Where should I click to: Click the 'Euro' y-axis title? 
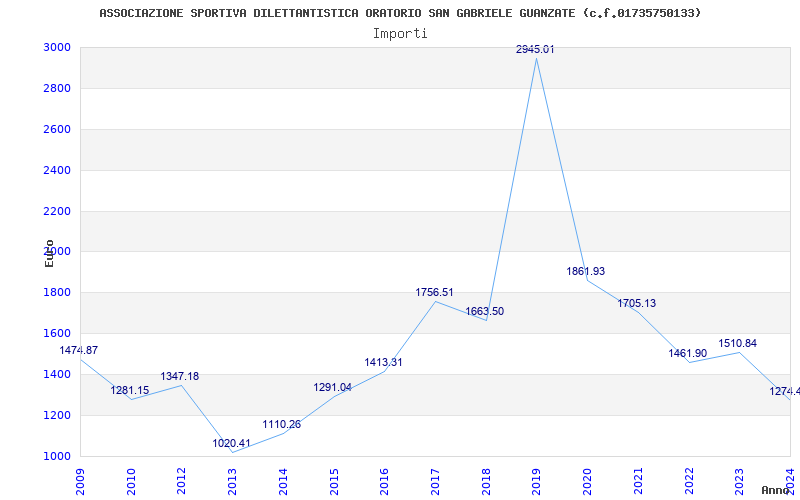point(49,253)
